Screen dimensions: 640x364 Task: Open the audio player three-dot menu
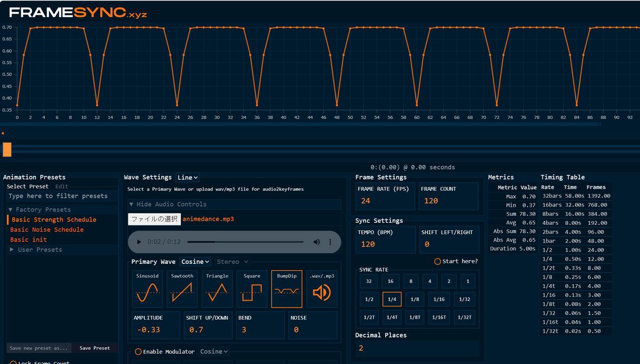pyautogui.click(x=331, y=242)
